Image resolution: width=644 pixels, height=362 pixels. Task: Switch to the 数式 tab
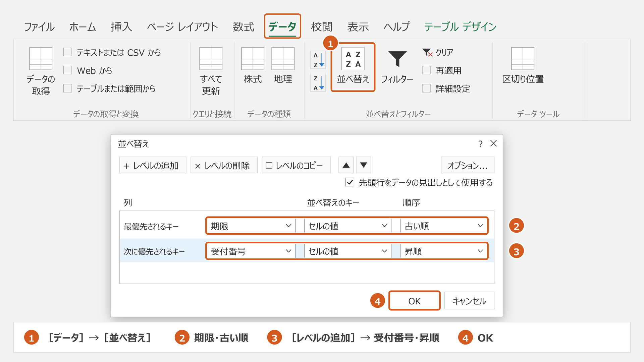click(244, 26)
